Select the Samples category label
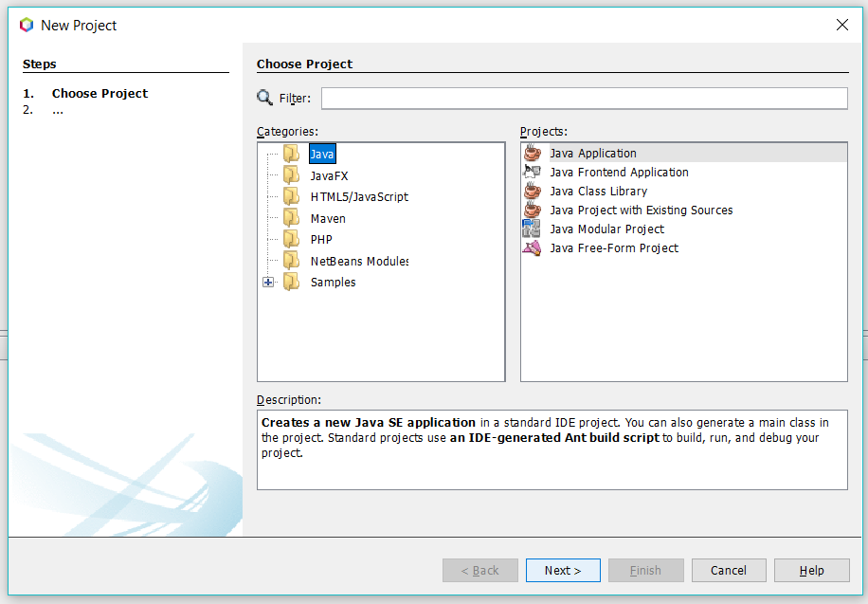 (333, 282)
